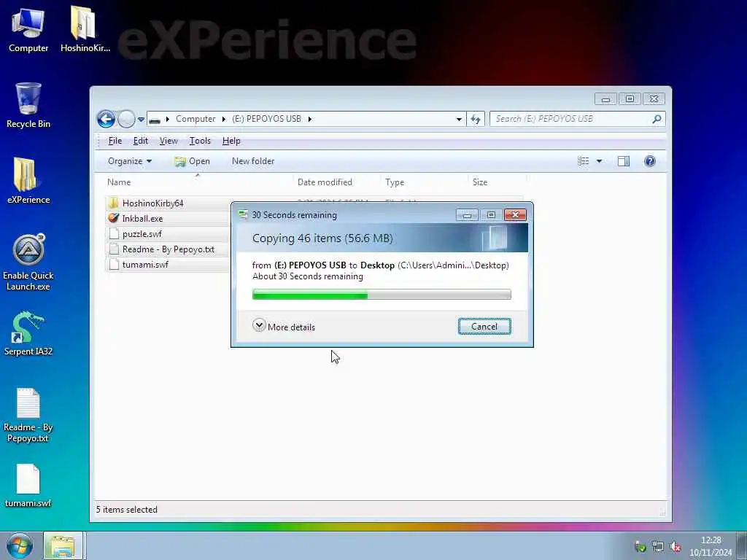Open the File menu

pyautogui.click(x=115, y=141)
